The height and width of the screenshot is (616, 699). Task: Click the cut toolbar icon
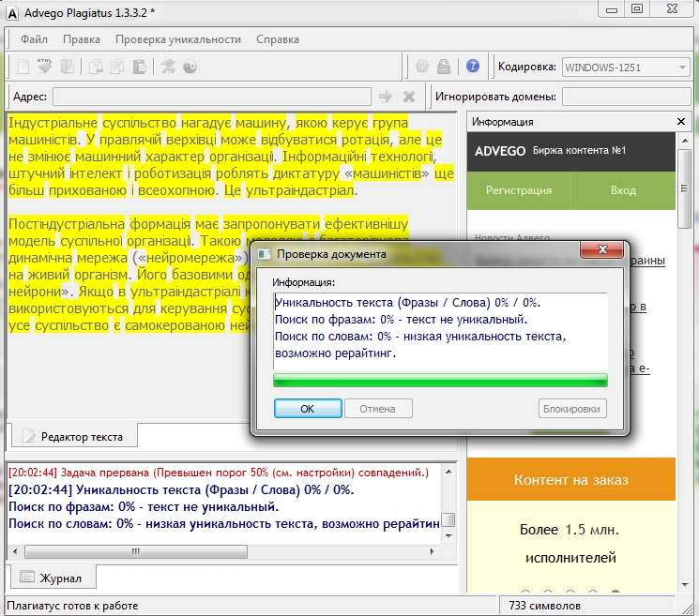click(x=96, y=67)
